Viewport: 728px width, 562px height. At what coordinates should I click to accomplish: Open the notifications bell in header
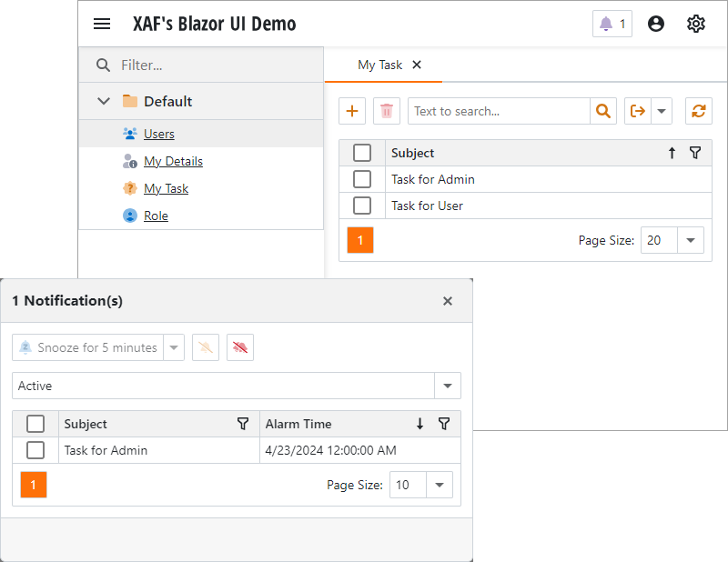tap(612, 24)
